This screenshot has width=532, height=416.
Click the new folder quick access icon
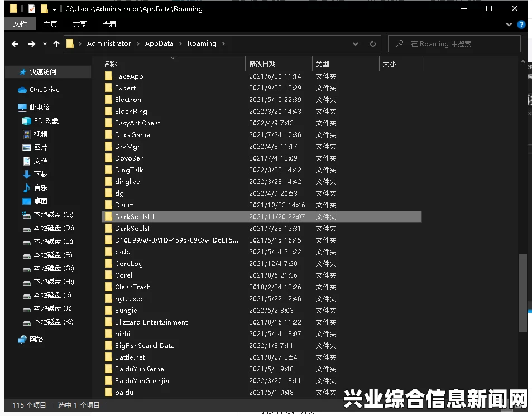click(44, 8)
